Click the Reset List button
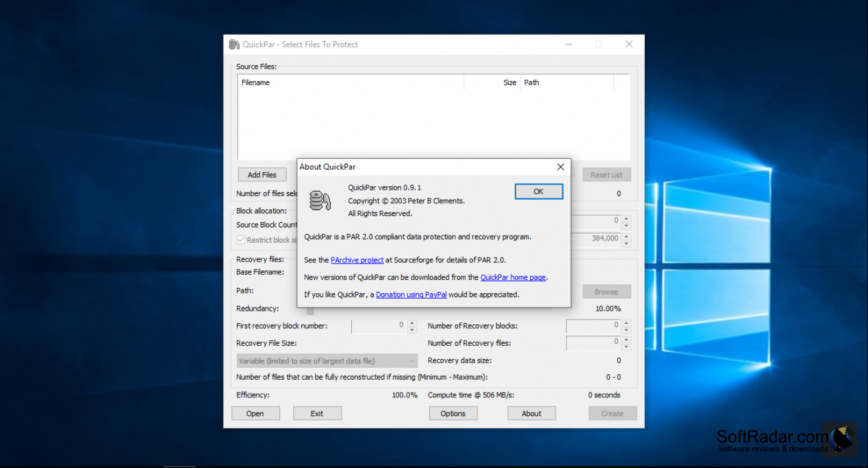Image resolution: width=868 pixels, height=468 pixels. tap(606, 175)
